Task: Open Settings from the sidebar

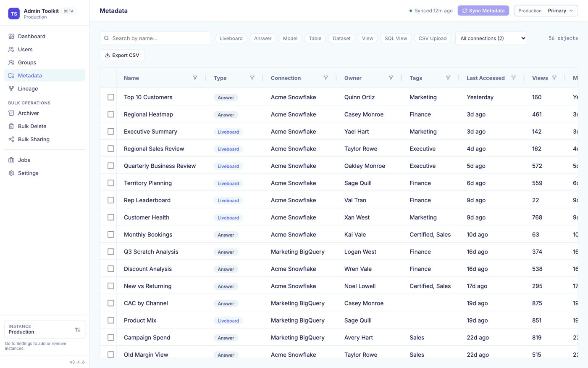Action: tap(45, 173)
